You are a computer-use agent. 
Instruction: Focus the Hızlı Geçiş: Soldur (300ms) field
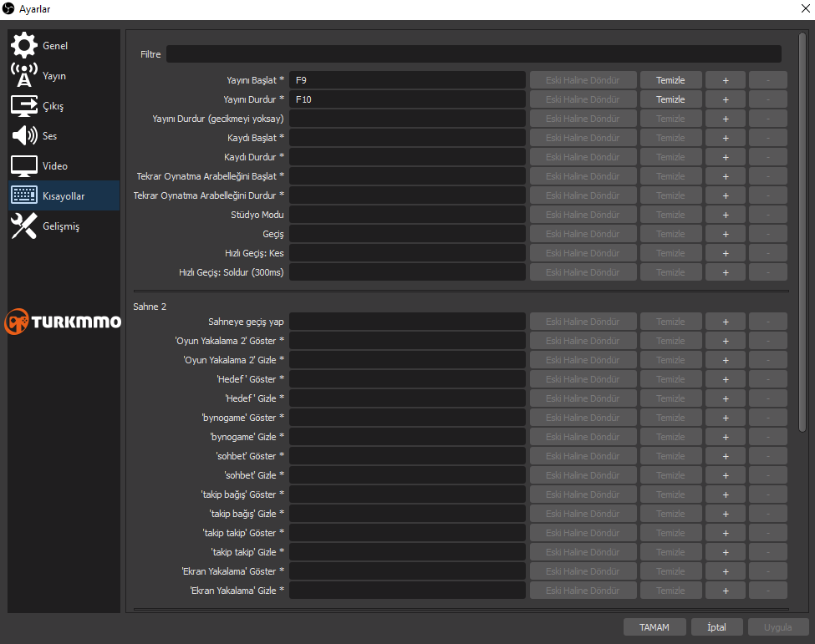click(407, 272)
